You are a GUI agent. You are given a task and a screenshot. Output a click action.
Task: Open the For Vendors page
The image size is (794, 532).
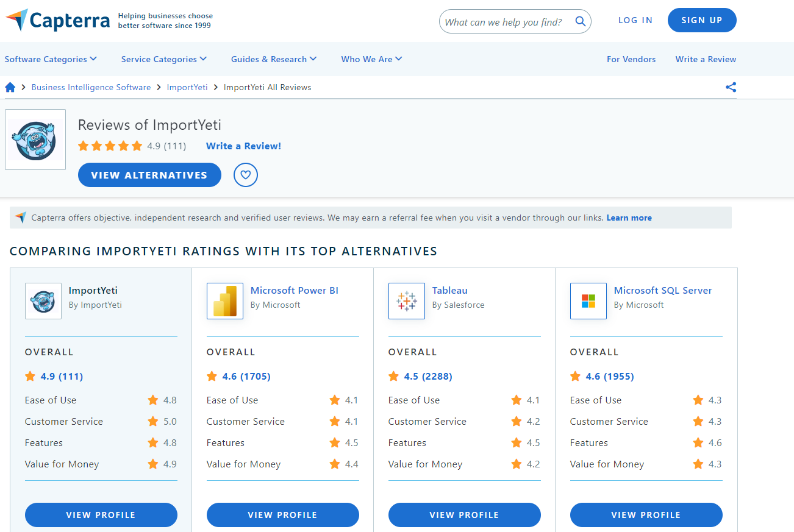pyautogui.click(x=631, y=59)
